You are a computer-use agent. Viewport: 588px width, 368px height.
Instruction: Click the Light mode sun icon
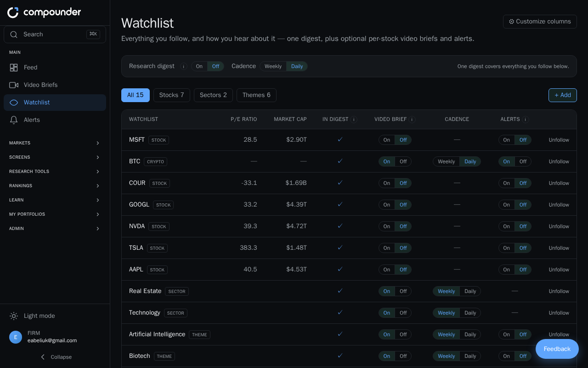tap(14, 316)
